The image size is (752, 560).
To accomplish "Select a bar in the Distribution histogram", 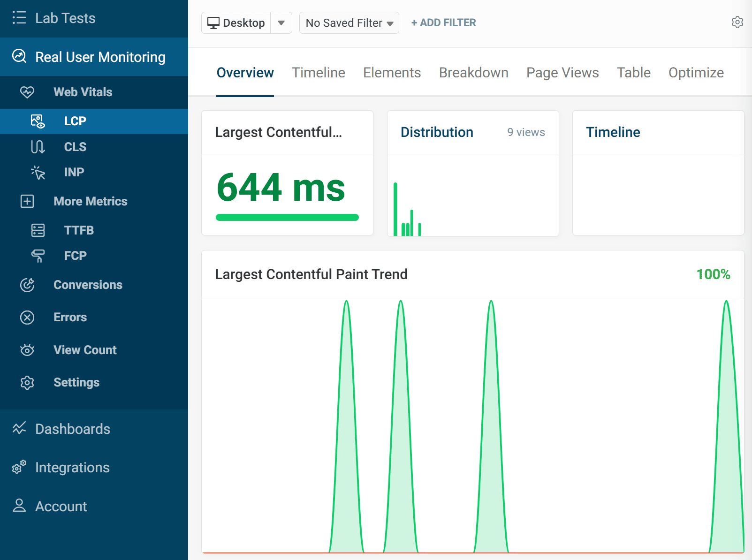I will click(396, 209).
